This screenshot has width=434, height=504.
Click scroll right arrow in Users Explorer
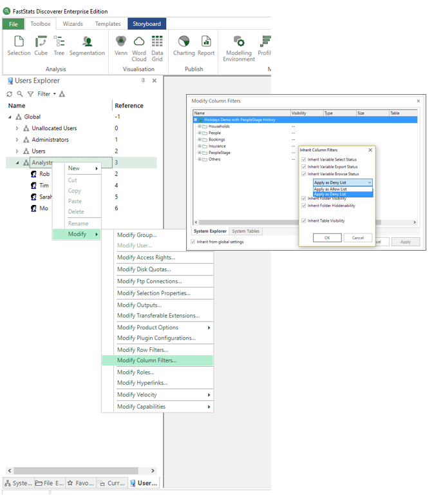click(x=153, y=470)
